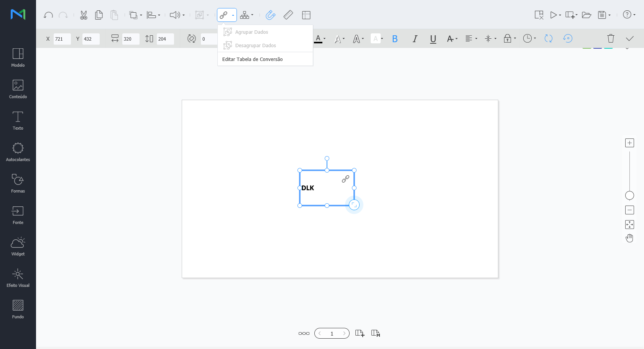Click the X position input field
This screenshot has width=644, height=349.
pyautogui.click(x=62, y=39)
